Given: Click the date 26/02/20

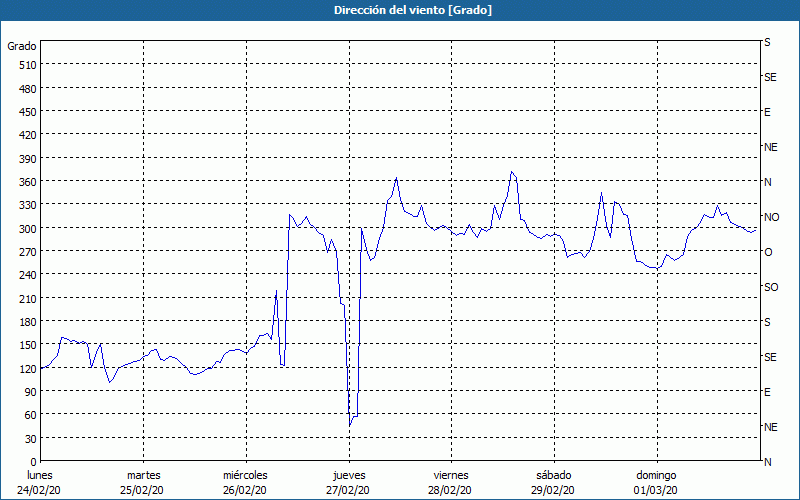Looking at the screenshot, I should [x=245, y=490].
